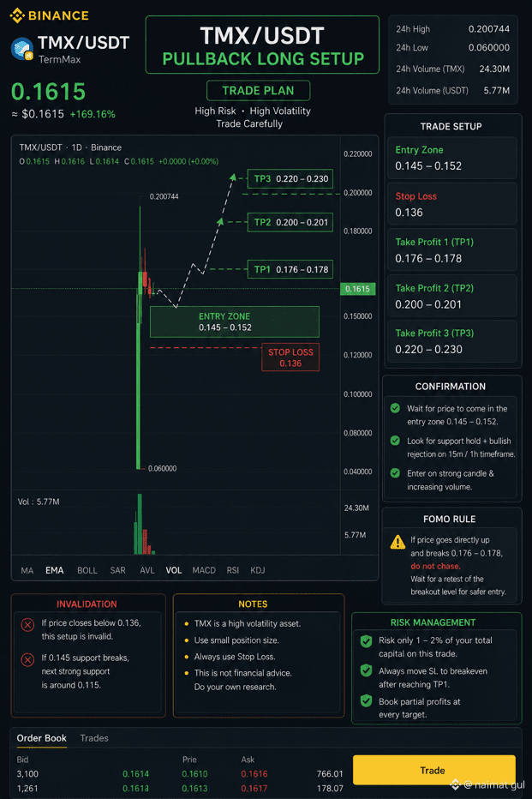Click the 0.060000 low label on chart
532x799 pixels.
click(x=163, y=468)
